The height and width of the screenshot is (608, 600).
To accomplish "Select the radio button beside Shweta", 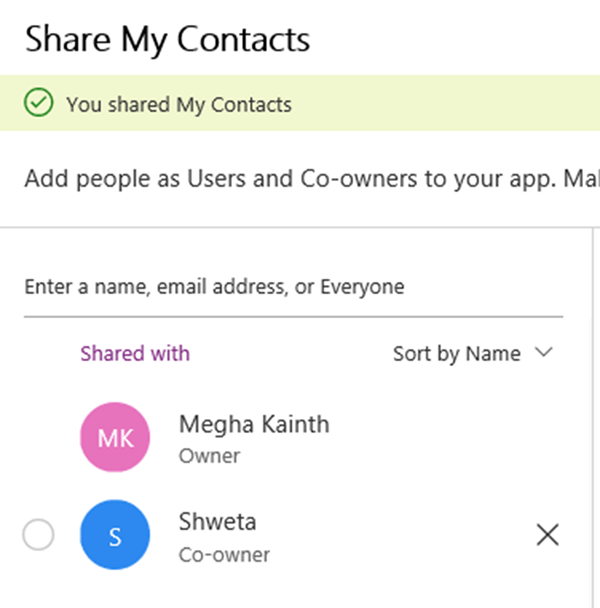I will [x=38, y=536].
